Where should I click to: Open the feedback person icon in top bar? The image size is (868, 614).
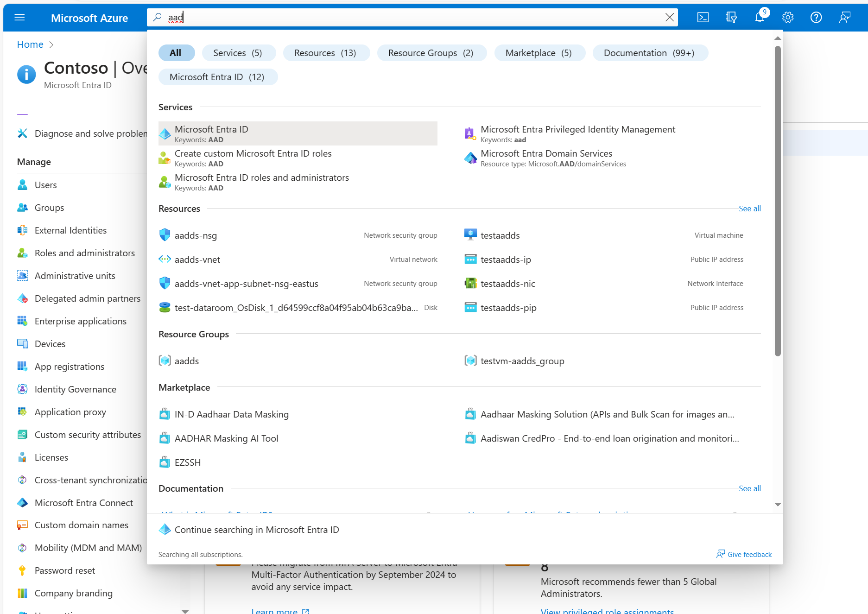[x=845, y=18]
